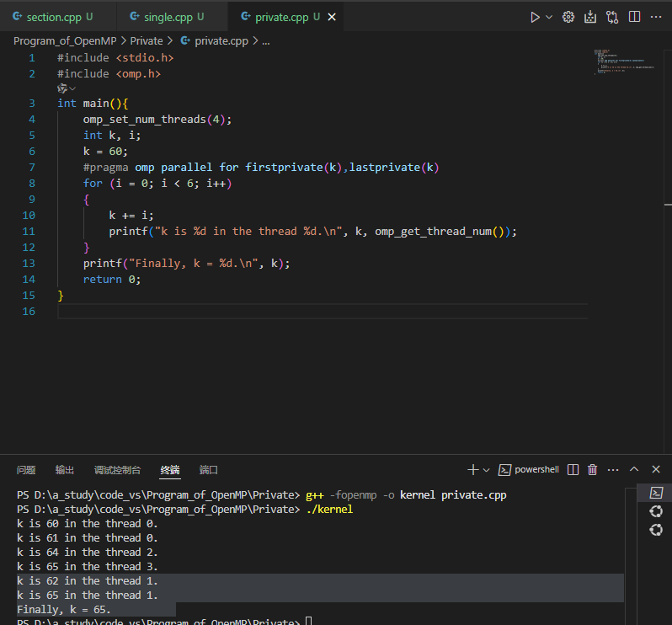The height and width of the screenshot is (625, 672).
Task: Close the terminal panel
Action: (x=656, y=469)
